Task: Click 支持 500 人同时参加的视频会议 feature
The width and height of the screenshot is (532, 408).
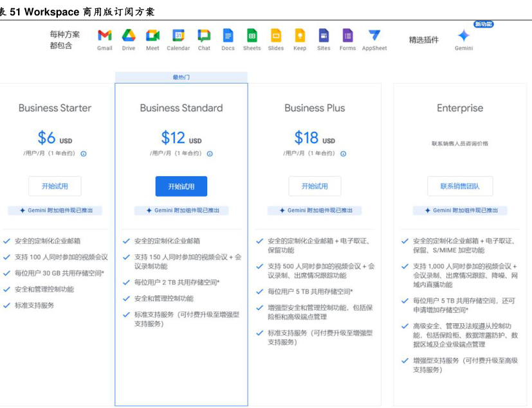Action: coord(321,271)
